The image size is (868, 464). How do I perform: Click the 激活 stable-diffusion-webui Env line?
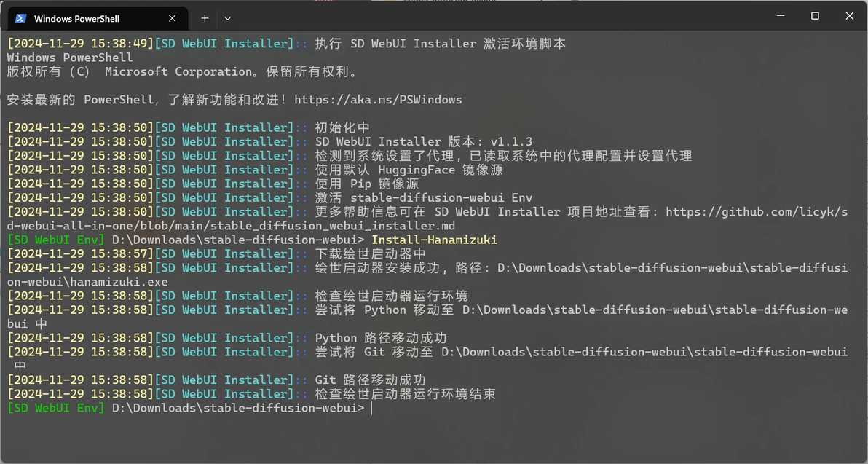pos(423,198)
